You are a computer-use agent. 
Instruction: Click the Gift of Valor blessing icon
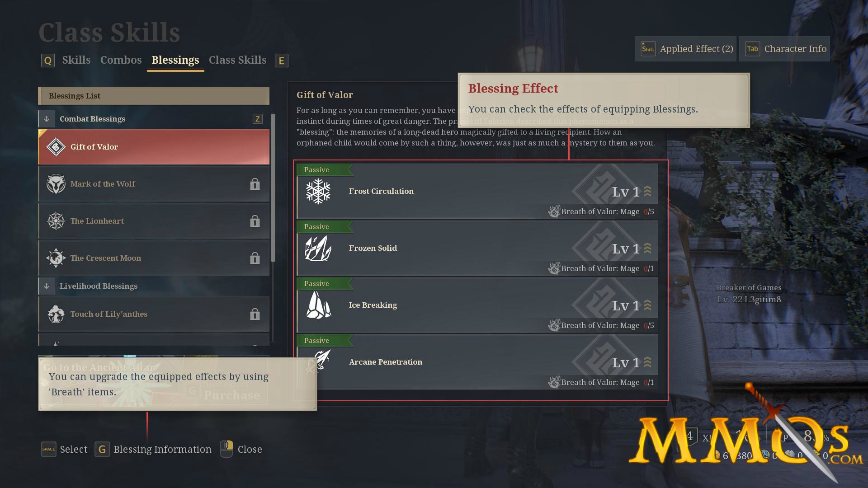[x=56, y=146]
